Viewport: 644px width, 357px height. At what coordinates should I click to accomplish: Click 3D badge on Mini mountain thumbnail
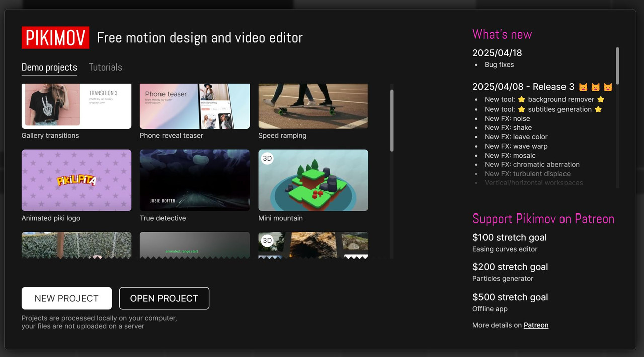[x=267, y=159]
